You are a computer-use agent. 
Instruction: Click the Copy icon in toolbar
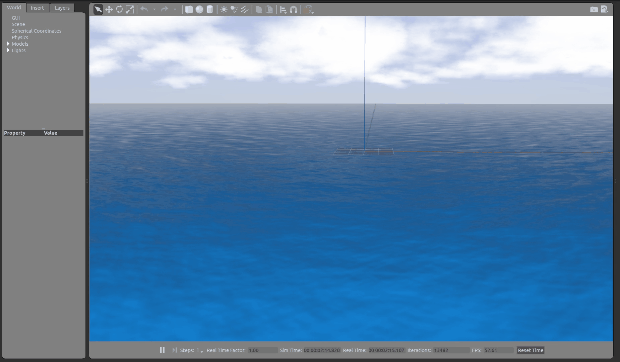tap(259, 9)
